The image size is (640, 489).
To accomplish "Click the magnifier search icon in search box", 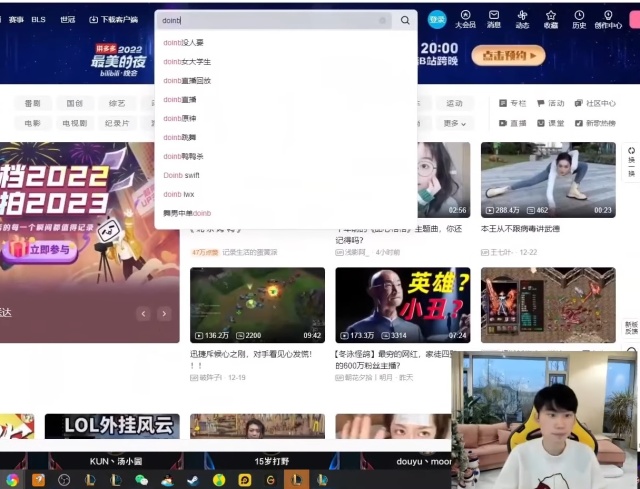I will pos(404,20).
